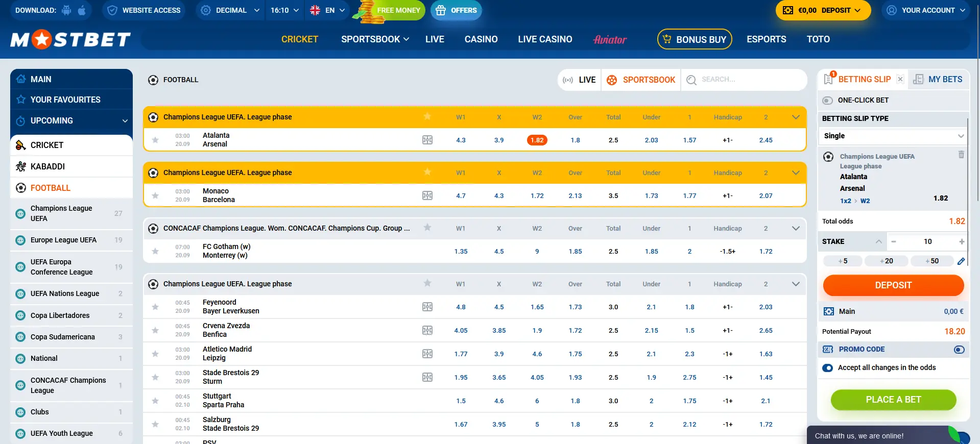Screen dimensions: 980x444
Task: Expand the Decimal odds format dropdown
Action: pyautogui.click(x=231, y=10)
